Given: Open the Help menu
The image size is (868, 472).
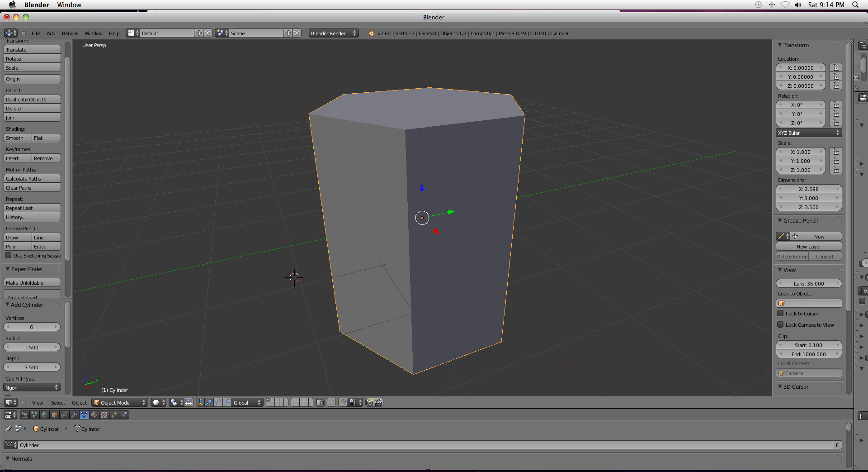Looking at the screenshot, I should [114, 33].
